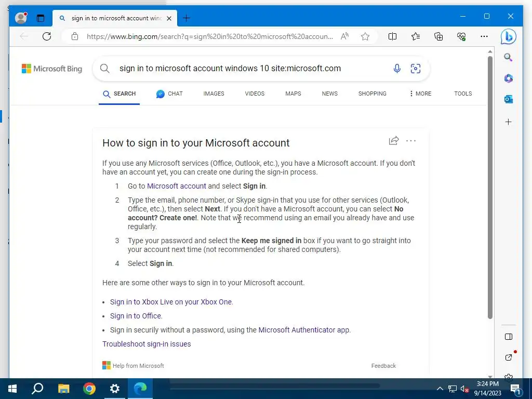The width and height of the screenshot is (532, 399).
Task: Refresh the current page
Action: click(47, 36)
